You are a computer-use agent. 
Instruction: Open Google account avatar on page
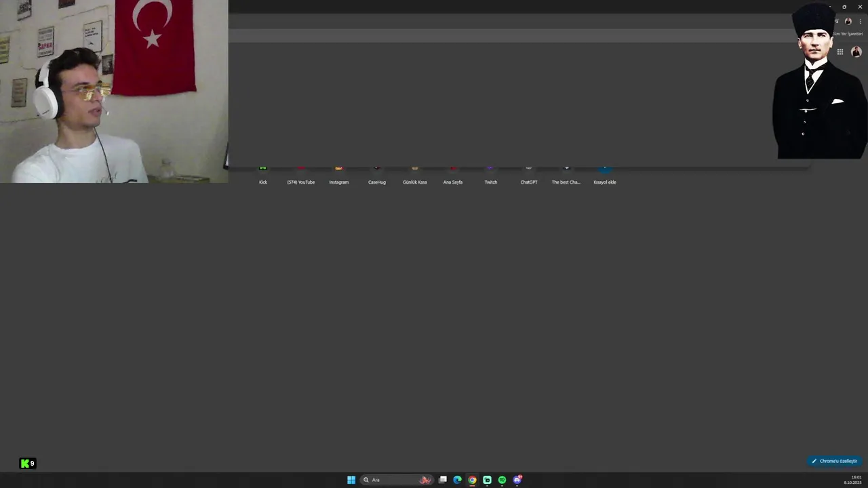(856, 52)
